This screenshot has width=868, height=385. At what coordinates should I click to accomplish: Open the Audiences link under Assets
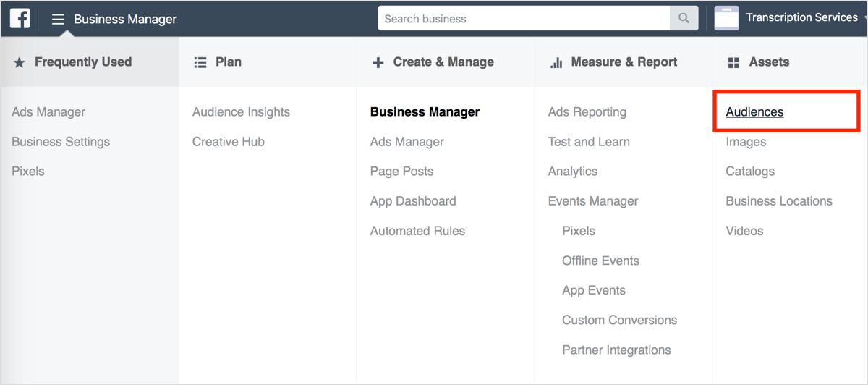point(754,112)
